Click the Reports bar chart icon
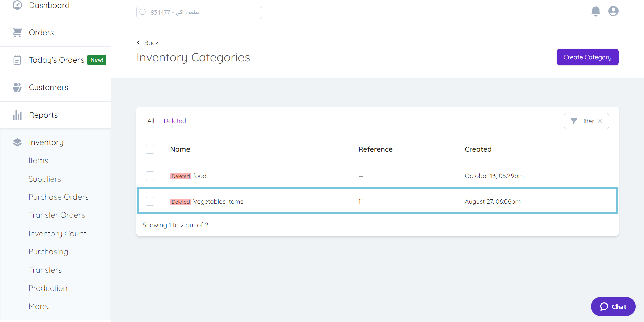Viewport: 644px width, 322px height. coord(17,115)
